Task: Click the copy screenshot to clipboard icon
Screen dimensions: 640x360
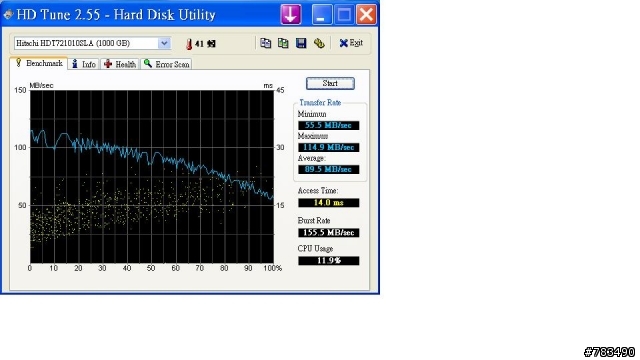Action: [283, 43]
